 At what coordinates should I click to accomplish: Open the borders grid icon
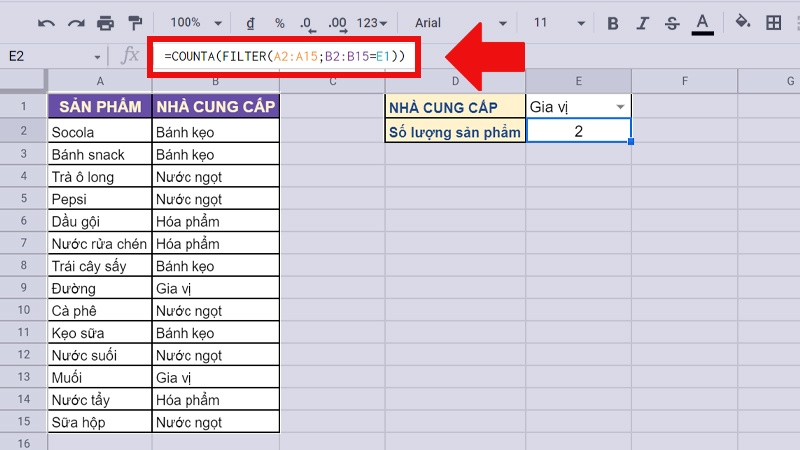point(773,23)
